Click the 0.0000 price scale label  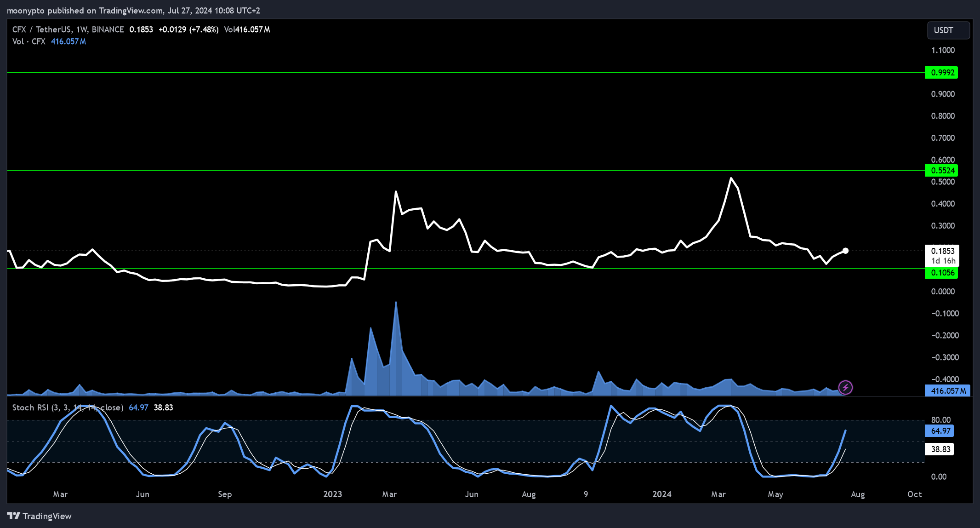[943, 292]
